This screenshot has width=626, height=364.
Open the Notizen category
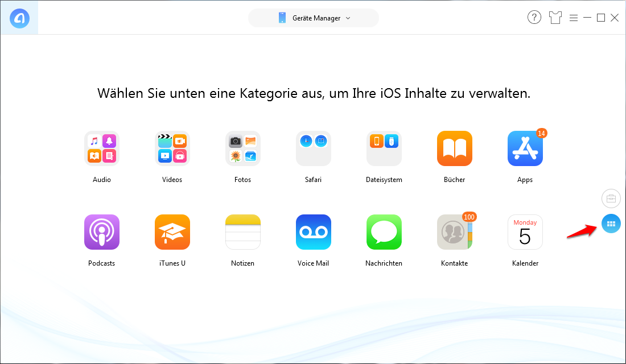click(243, 232)
